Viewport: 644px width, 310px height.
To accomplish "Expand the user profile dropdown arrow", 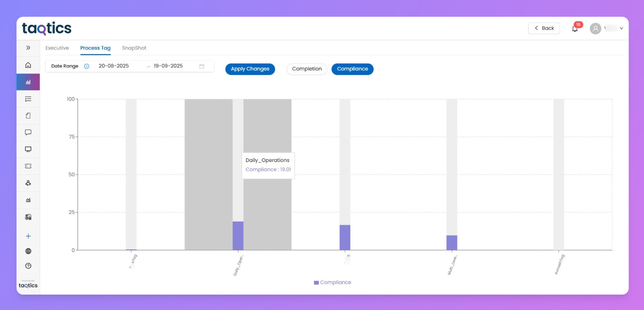I will (621, 29).
